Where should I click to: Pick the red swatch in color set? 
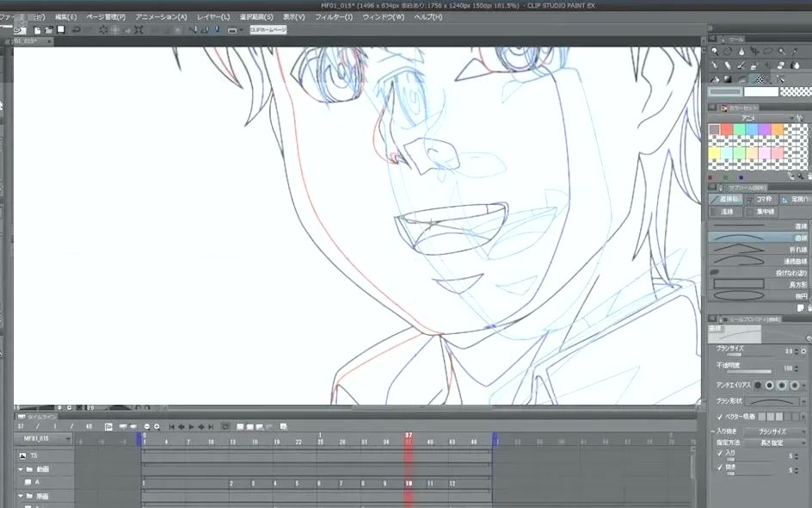[x=727, y=129]
